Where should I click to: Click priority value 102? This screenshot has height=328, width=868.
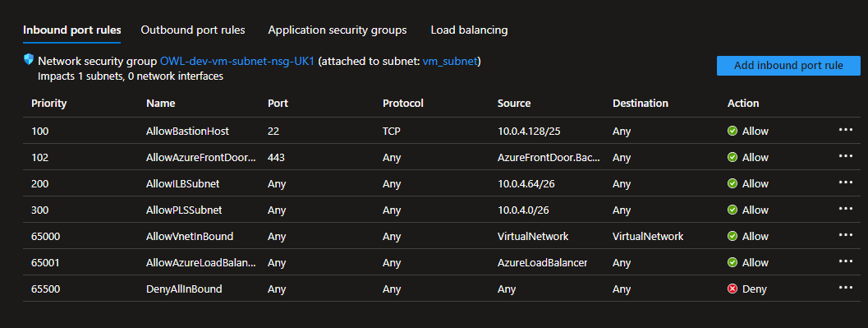[x=40, y=157]
